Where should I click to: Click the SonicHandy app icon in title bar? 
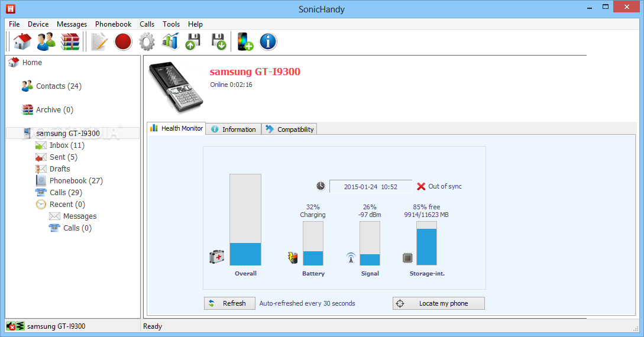(11, 9)
